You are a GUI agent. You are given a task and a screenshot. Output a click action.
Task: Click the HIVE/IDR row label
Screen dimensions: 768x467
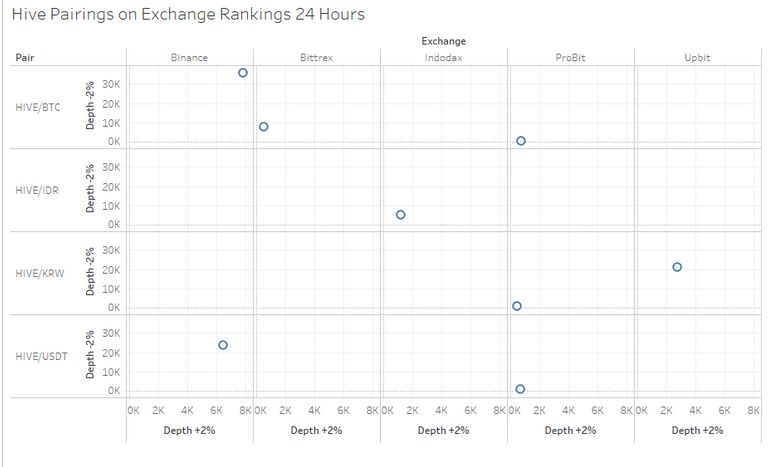point(37,190)
